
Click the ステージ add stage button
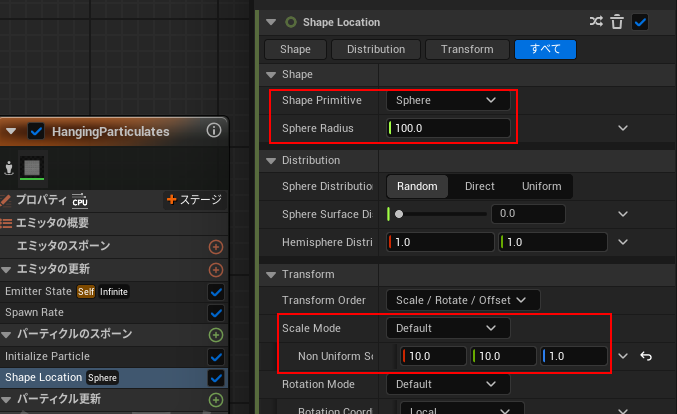(x=194, y=200)
